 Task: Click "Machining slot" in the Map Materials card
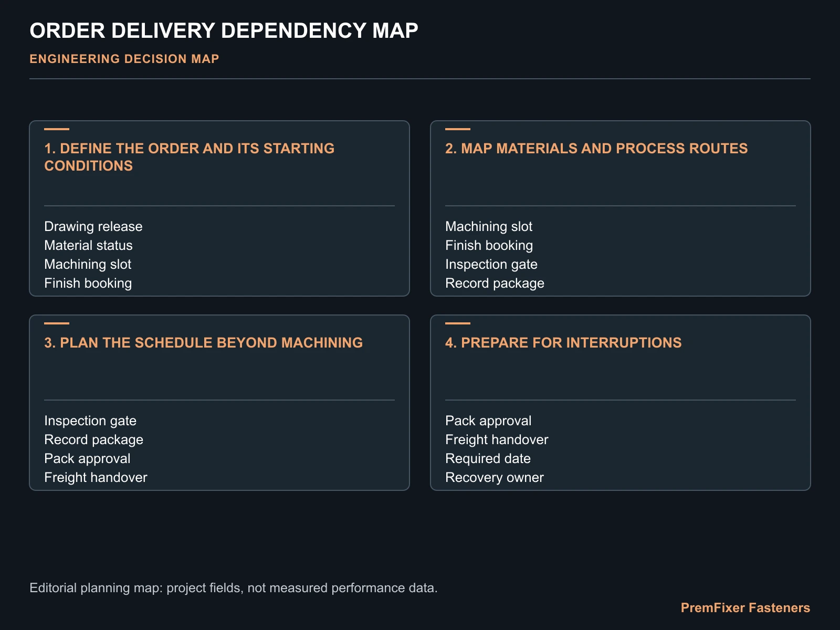coord(489,226)
